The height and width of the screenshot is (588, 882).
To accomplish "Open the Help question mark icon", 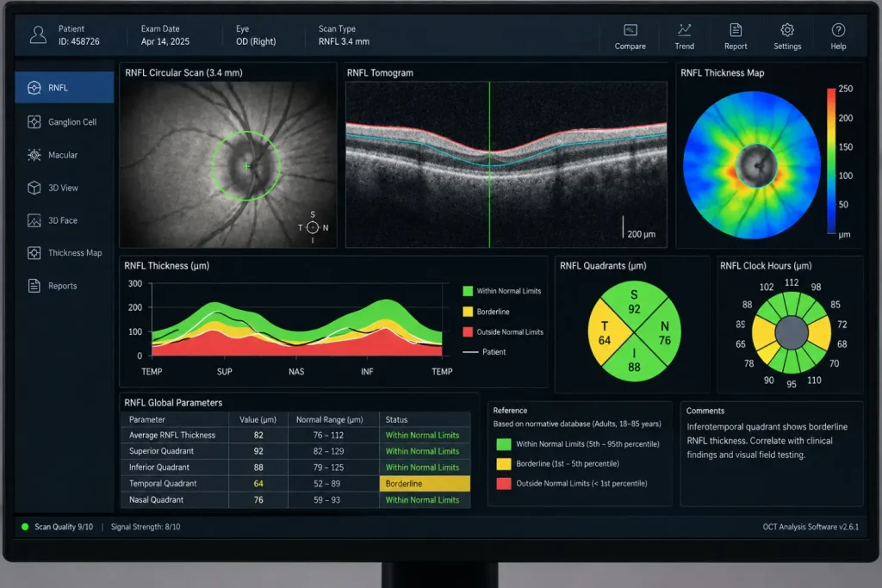I will 838,30.
